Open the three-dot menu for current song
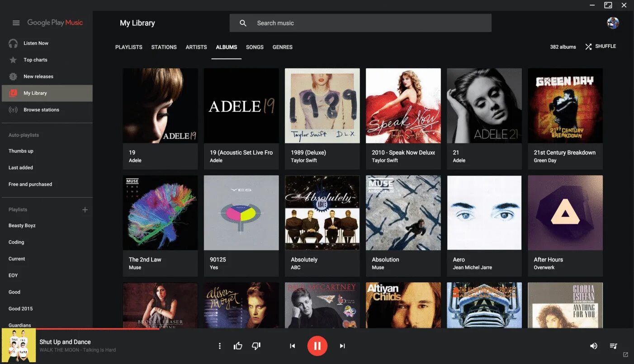Image resolution: width=634 pixels, height=364 pixels. click(220, 346)
